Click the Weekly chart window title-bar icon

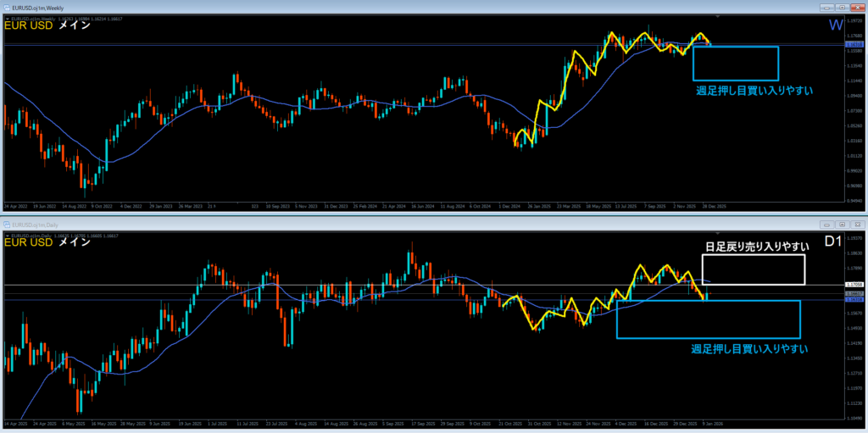[x=6, y=7]
